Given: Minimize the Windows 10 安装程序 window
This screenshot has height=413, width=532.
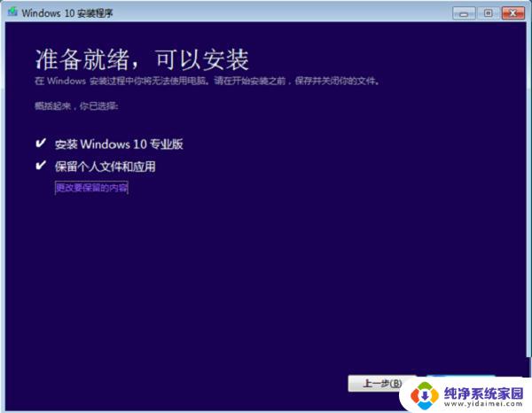Looking at the screenshot, I should click(464, 13).
